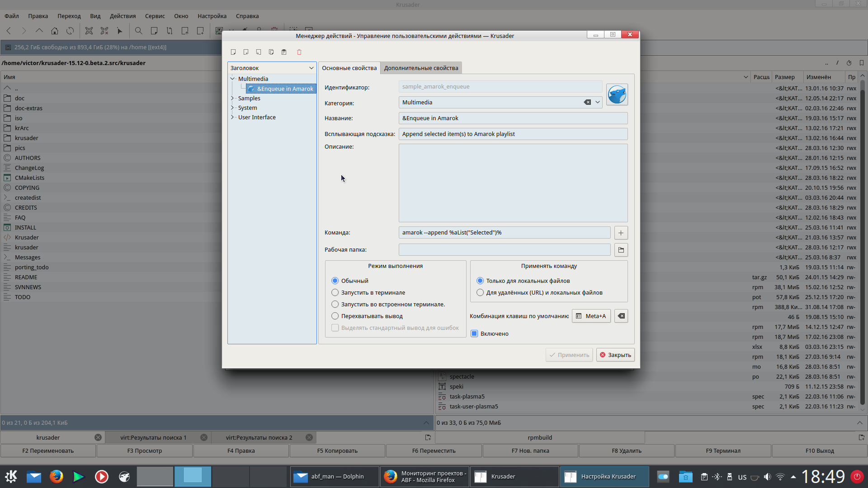Open the Категория Multimedia dropdown arrow
Screen dimensions: 868x488
pyautogui.click(x=598, y=103)
